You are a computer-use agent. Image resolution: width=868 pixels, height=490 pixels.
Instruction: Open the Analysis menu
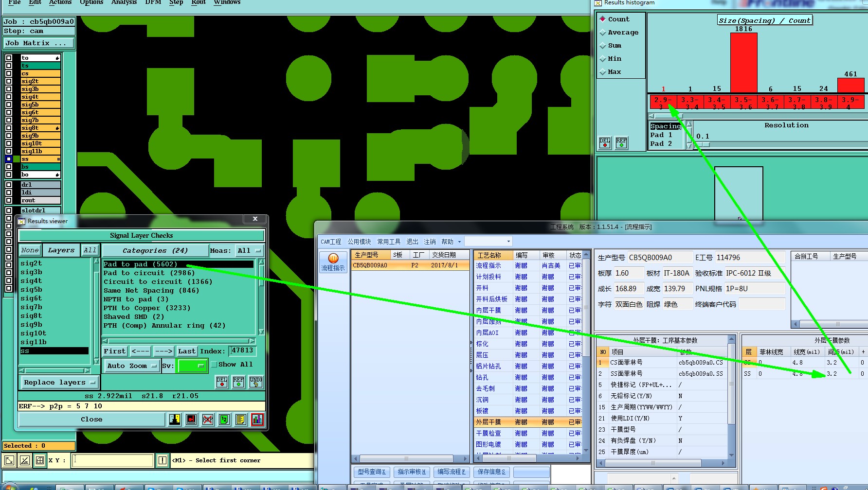[x=124, y=2]
